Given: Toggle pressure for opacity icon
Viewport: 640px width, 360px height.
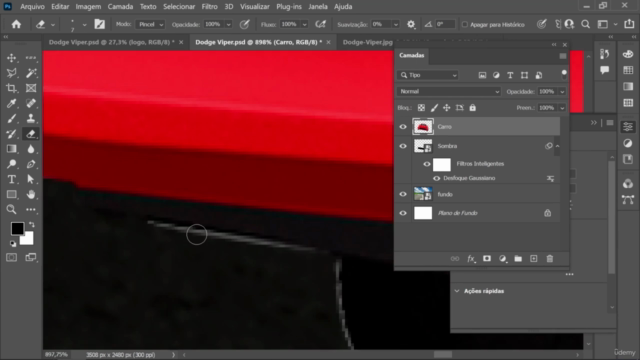Looking at the screenshot, I should coord(244,24).
